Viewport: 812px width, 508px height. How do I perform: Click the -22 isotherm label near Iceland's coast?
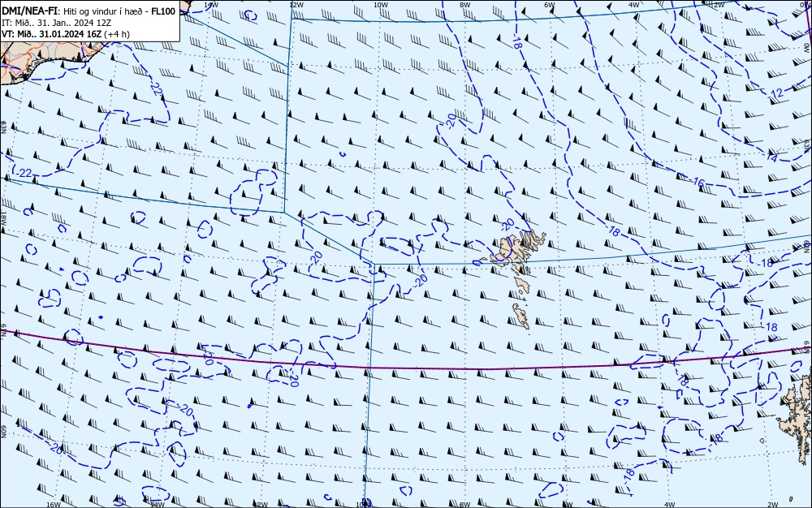pos(156,88)
